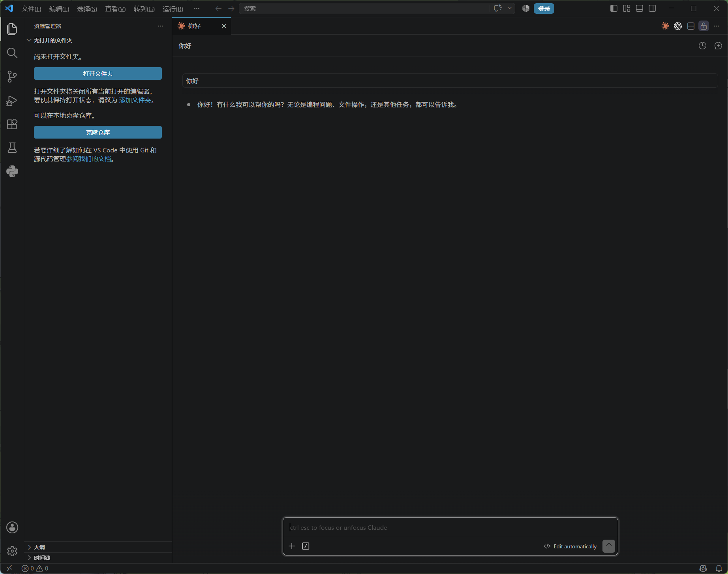Open the Testing flask view
The width and height of the screenshot is (728, 574).
(12, 148)
